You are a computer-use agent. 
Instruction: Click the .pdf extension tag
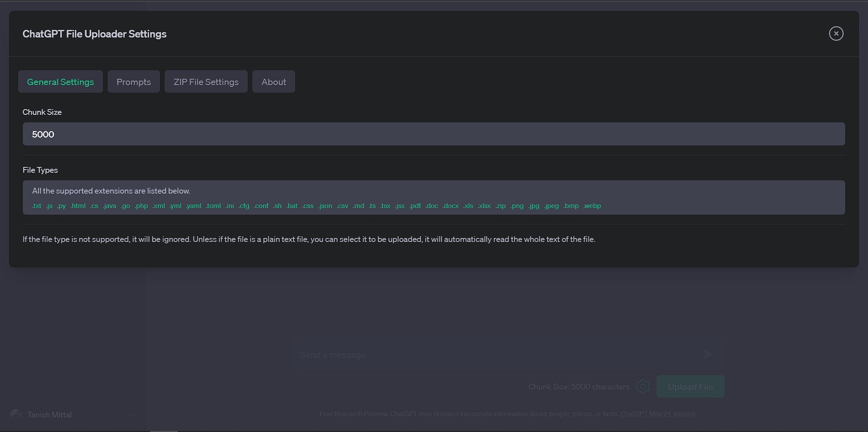[x=415, y=206]
